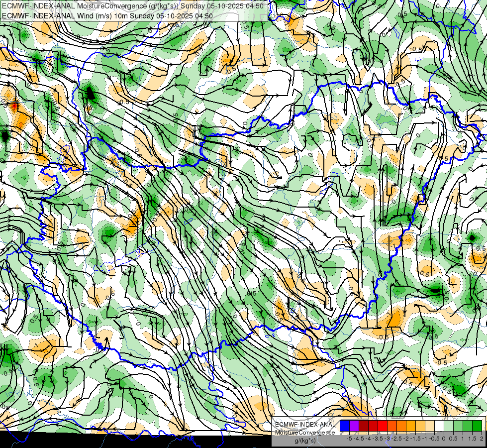Select the medium green swatch between 1 and 1.5

(468, 426)
